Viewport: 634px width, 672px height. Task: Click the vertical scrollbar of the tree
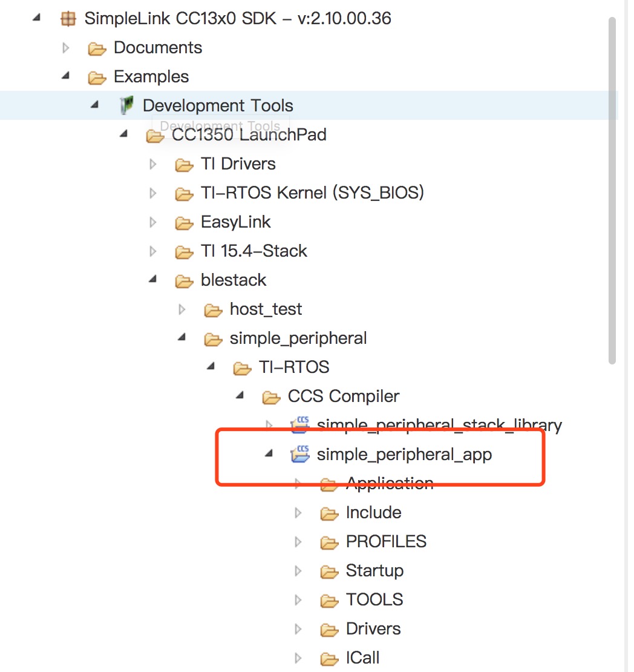[612, 191]
